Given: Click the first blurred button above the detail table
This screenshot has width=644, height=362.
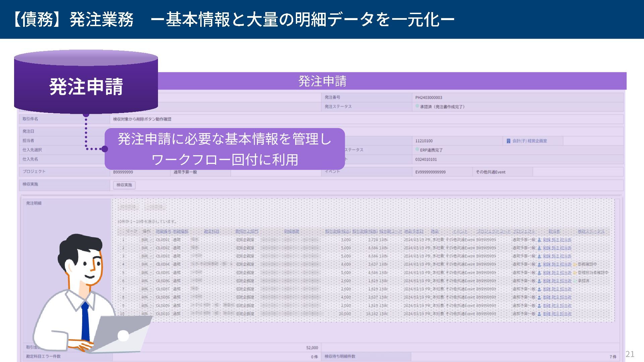Looking at the screenshot, I should click(x=128, y=207).
